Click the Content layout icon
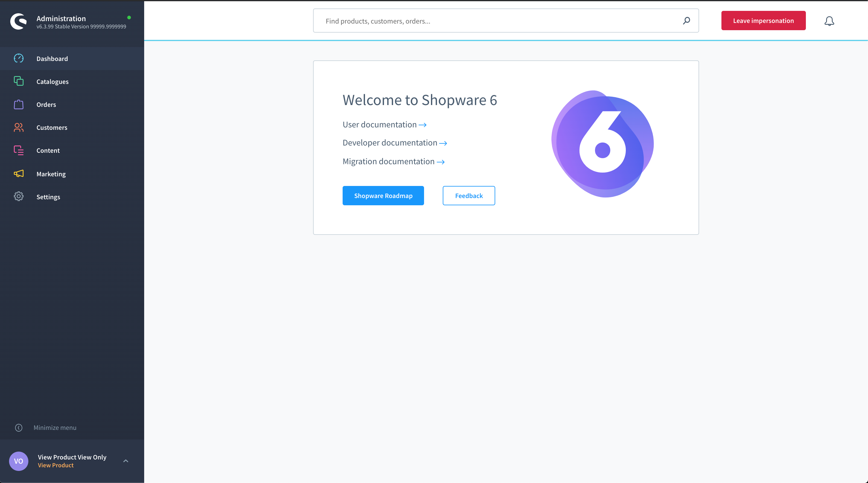This screenshot has width=868, height=483. pos(18,150)
